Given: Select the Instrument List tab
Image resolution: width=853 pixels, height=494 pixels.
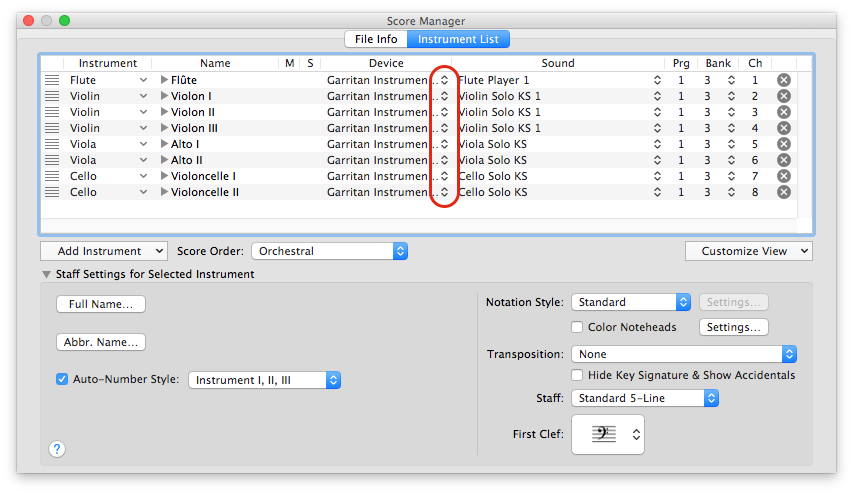Looking at the screenshot, I should click(459, 39).
